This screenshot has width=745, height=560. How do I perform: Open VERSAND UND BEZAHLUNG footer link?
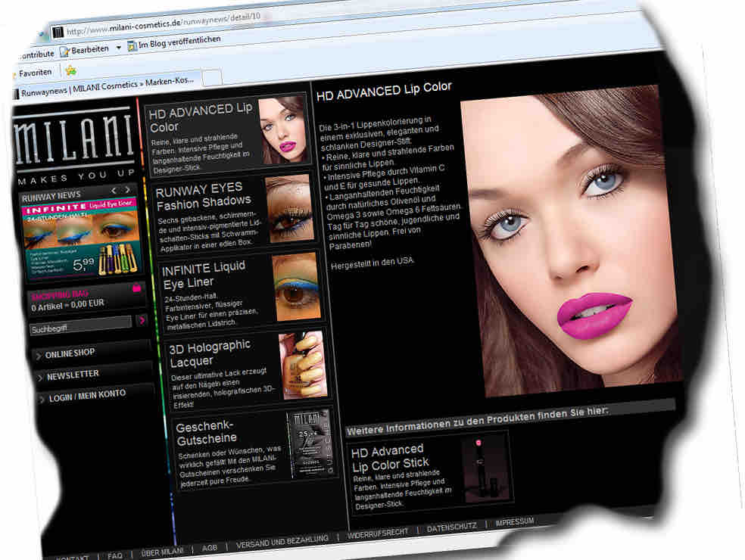click(282, 540)
